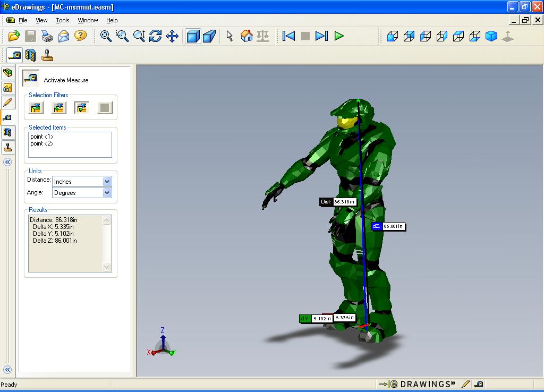The height and width of the screenshot is (392, 544).
Task: Select point <1> in Selected Items
Action: (42, 137)
